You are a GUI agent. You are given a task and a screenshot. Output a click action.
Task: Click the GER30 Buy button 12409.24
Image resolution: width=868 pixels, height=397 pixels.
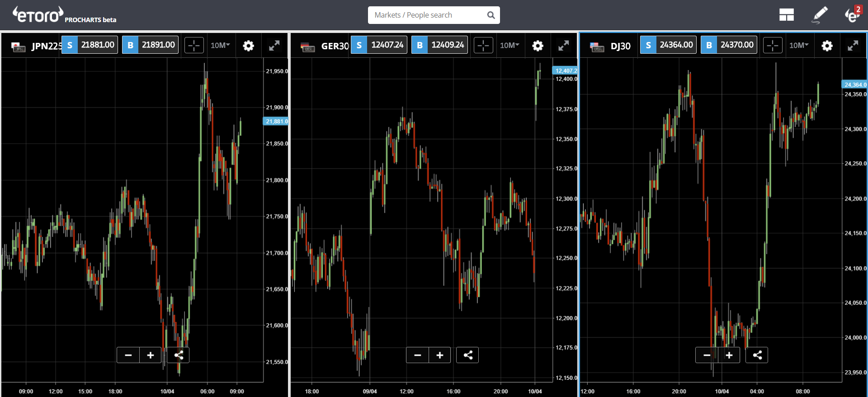(439, 45)
